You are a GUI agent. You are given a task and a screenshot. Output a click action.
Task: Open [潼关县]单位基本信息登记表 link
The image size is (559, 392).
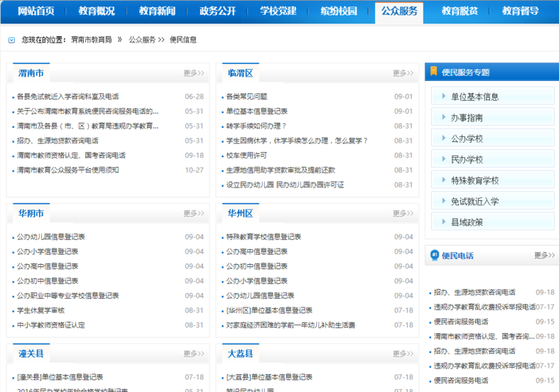pyautogui.click(x=60, y=377)
